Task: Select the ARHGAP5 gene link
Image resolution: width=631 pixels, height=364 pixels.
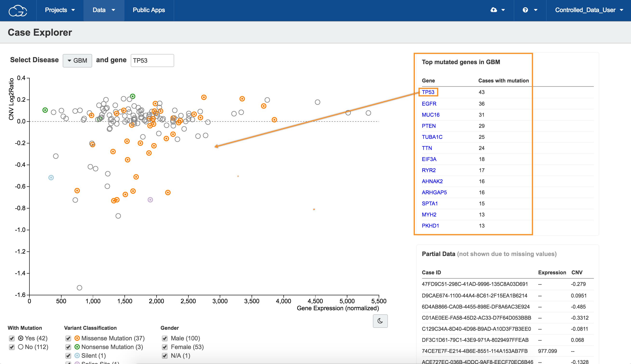Action: click(434, 192)
